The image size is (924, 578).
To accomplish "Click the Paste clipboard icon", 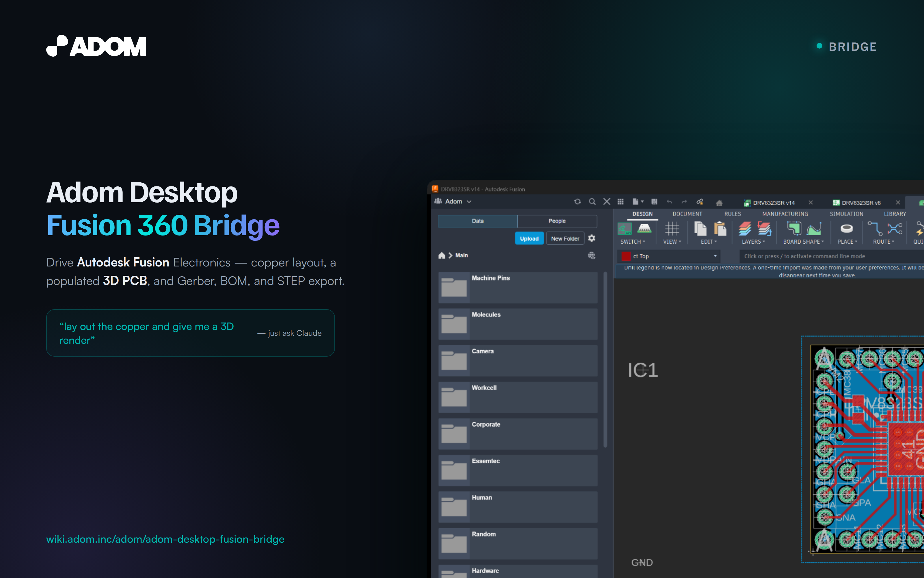I will click(720, 229).
